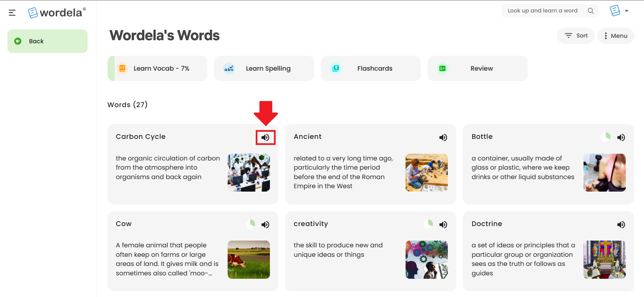Collapse sidebar with hamburger menu icon
The height and width of the screenshot is (297, 644).
[x=12, y=13]
